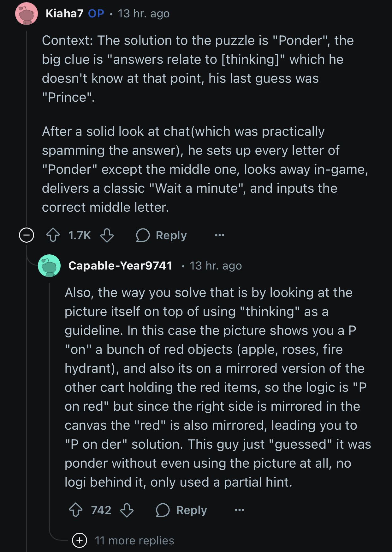Collapse Kiaha7's comment thread

(27, 235)
